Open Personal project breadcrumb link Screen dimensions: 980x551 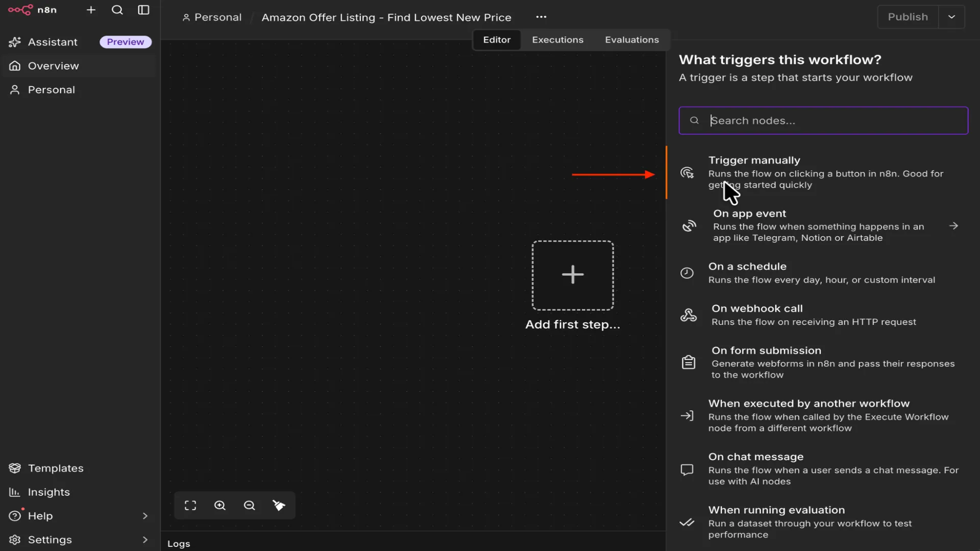(x=212, y=17)
